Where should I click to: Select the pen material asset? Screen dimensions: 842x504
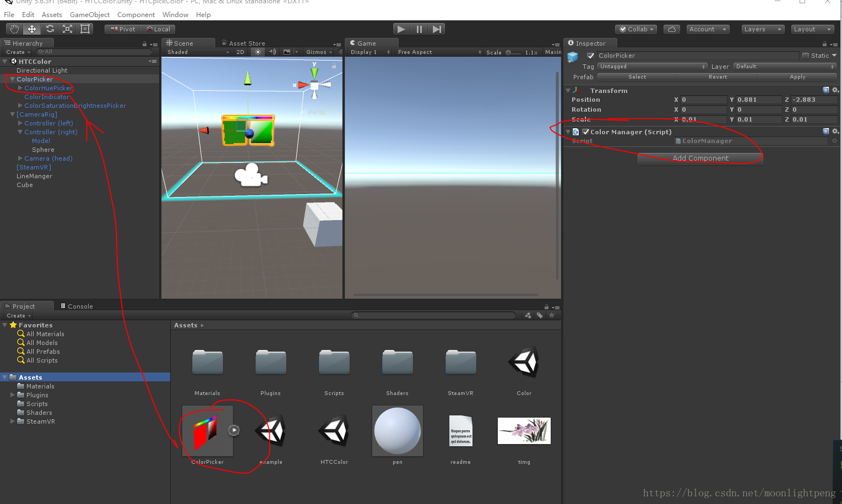coord(398,431)
